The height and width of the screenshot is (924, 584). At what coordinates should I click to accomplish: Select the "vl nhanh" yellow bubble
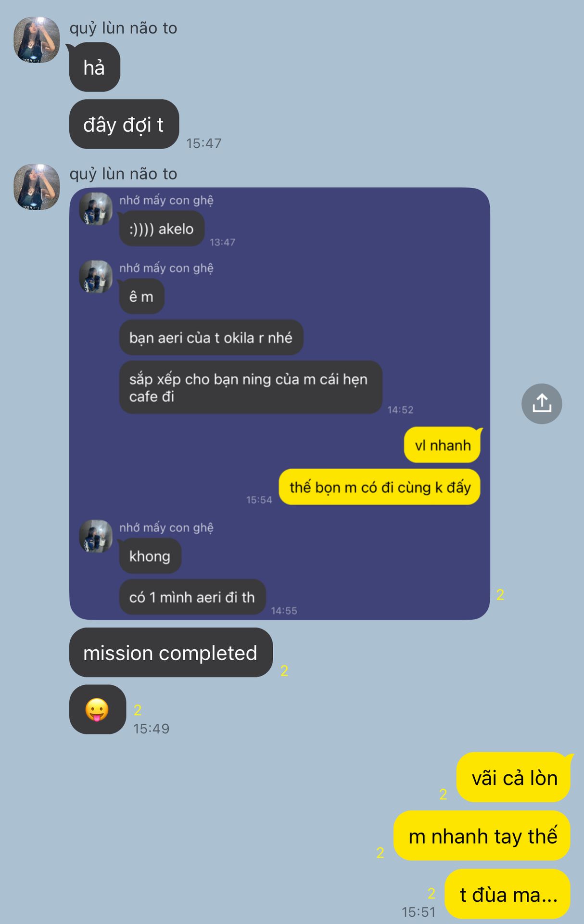click(x=443, y=445)
